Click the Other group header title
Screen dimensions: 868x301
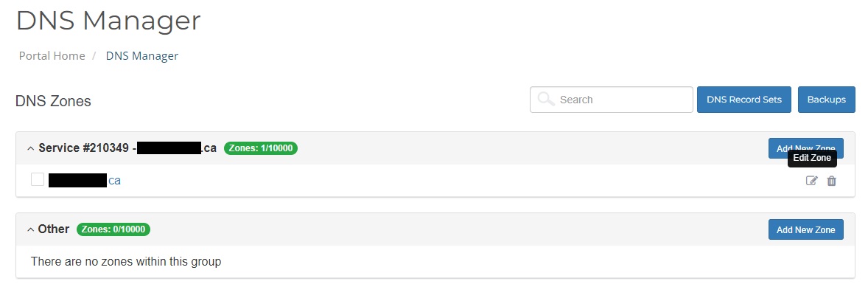(x=54, y=229)
